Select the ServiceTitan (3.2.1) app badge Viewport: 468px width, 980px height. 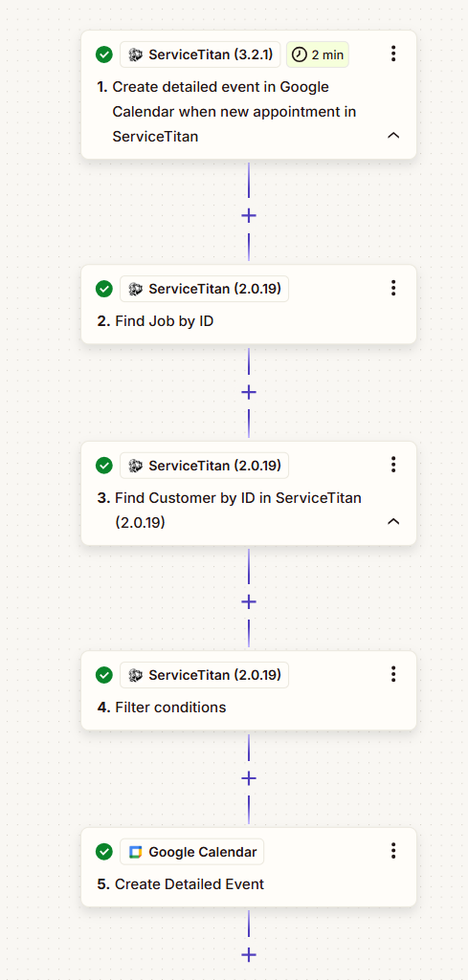(x=200, y=54)
